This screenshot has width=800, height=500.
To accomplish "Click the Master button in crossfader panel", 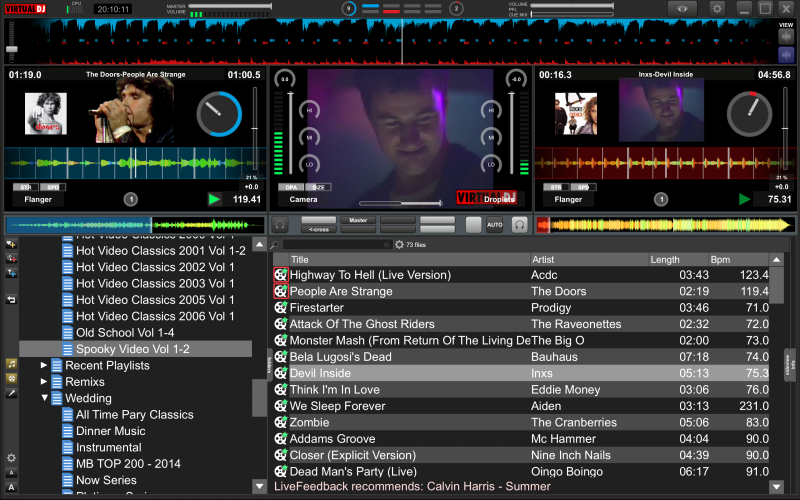I will 358,220.
